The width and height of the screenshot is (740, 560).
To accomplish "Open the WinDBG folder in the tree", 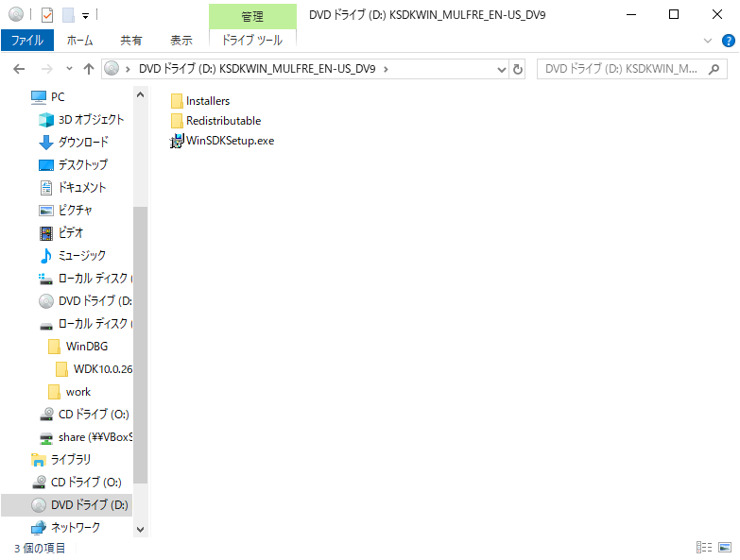I will [x=77, y=347].
